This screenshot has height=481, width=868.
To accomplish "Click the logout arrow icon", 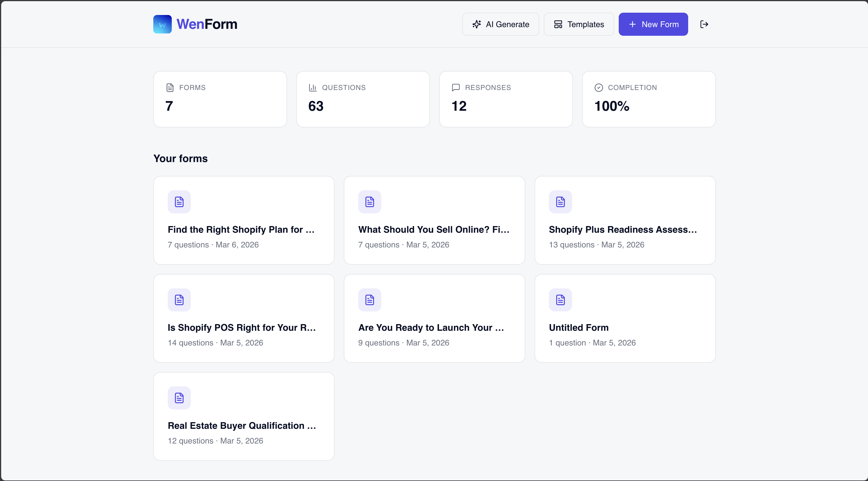I will (704, 24).
